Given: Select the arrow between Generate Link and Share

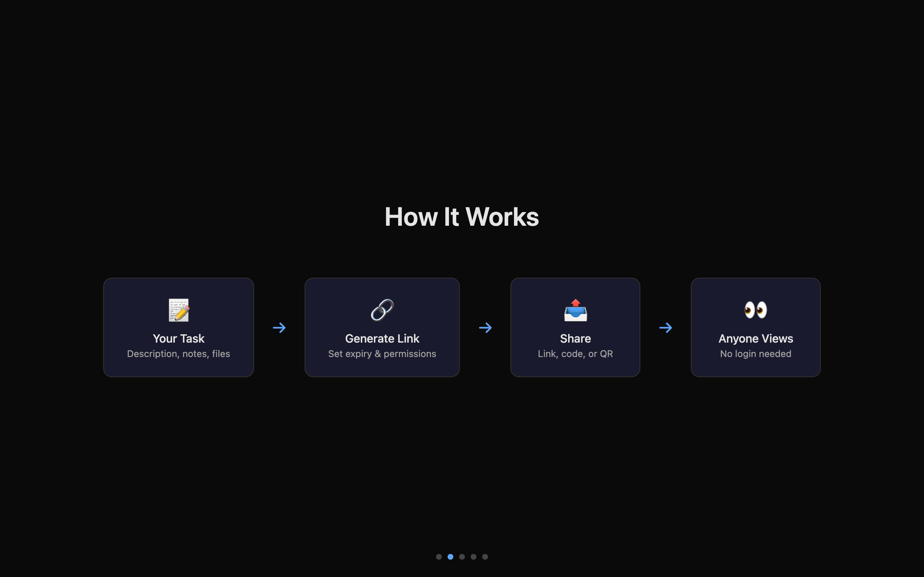Looking at the screenshot, I should (x=485, y=327).
